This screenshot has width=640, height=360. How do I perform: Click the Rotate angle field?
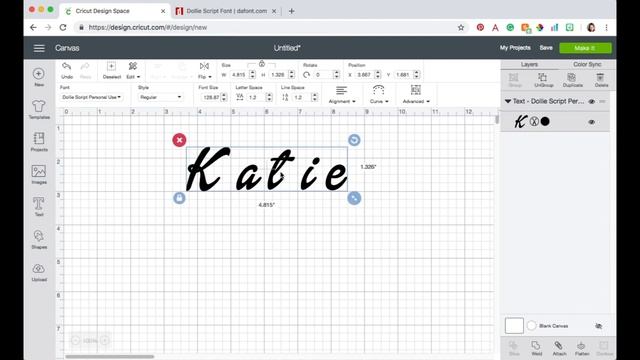click(x=323, y=75)
